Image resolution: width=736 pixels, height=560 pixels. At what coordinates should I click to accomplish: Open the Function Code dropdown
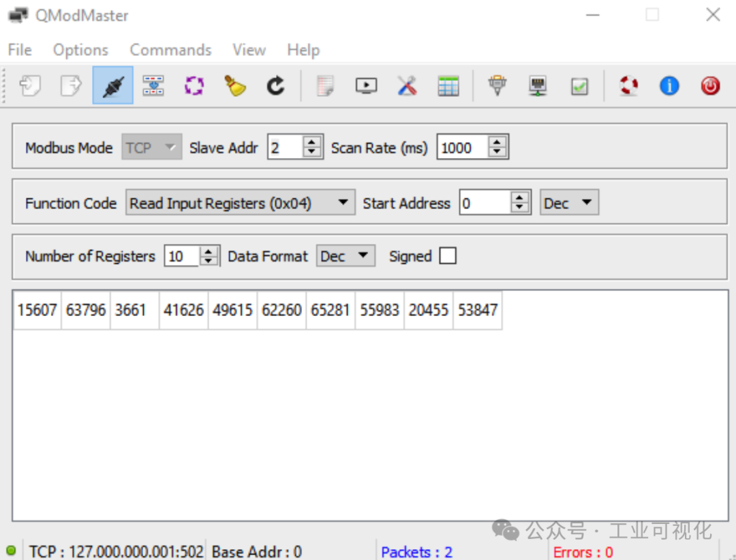pos(240,202)
